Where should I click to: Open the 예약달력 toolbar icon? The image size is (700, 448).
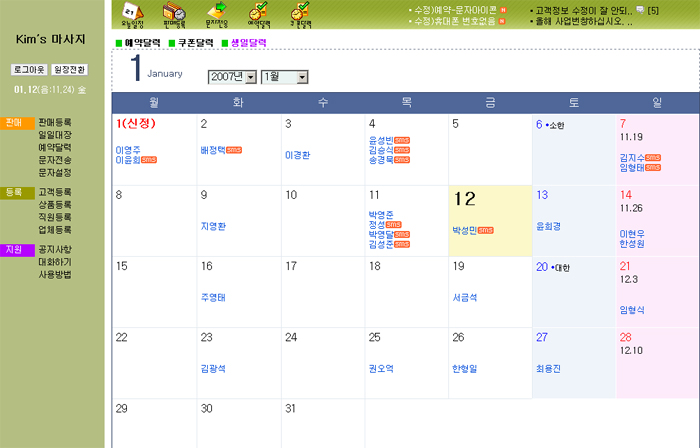259,14
